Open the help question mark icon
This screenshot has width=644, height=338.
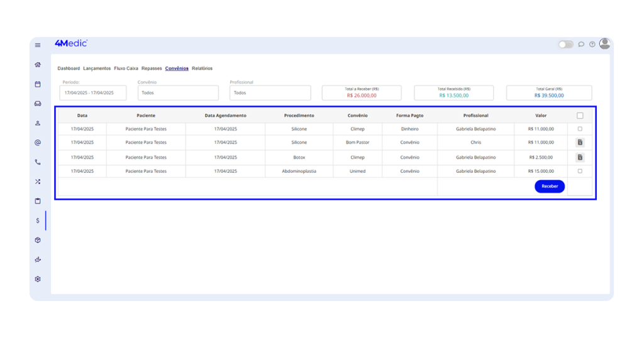coord(592,45)
